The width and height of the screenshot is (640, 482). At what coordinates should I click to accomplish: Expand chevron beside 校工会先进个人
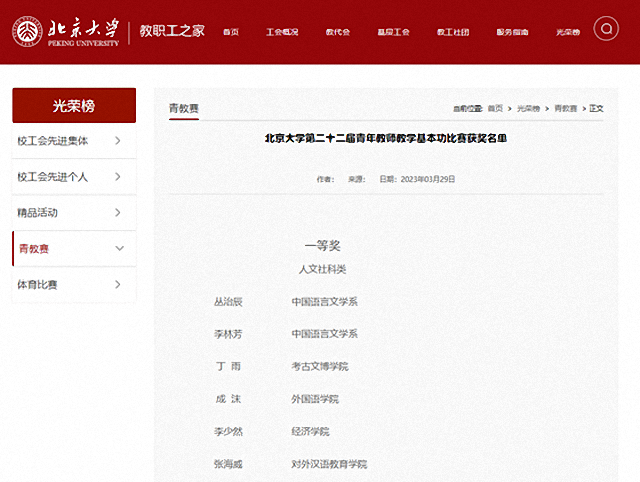(118, 177)
